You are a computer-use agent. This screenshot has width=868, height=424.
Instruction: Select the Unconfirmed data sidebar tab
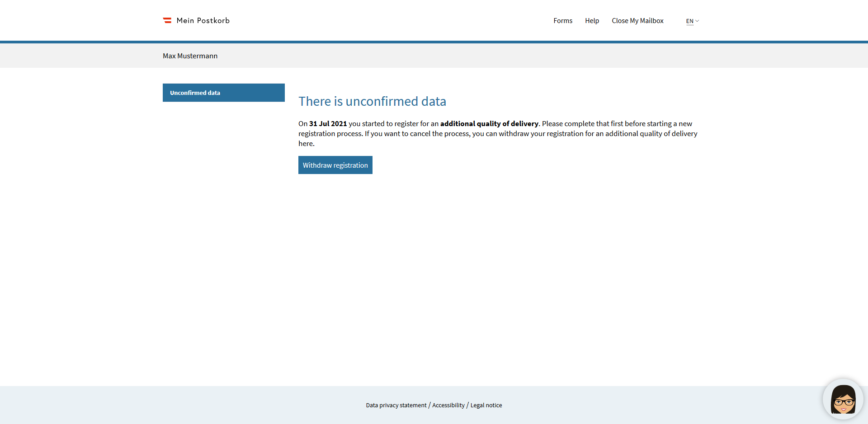pyautogui.click(x=224, y=93)
